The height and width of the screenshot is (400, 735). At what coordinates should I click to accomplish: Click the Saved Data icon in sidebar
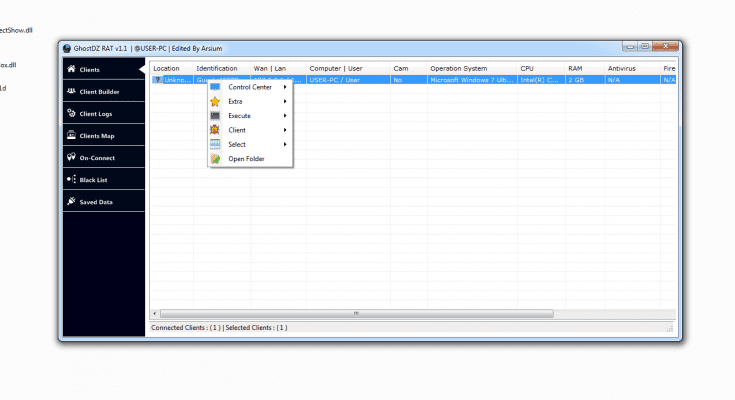click(71, 201)
